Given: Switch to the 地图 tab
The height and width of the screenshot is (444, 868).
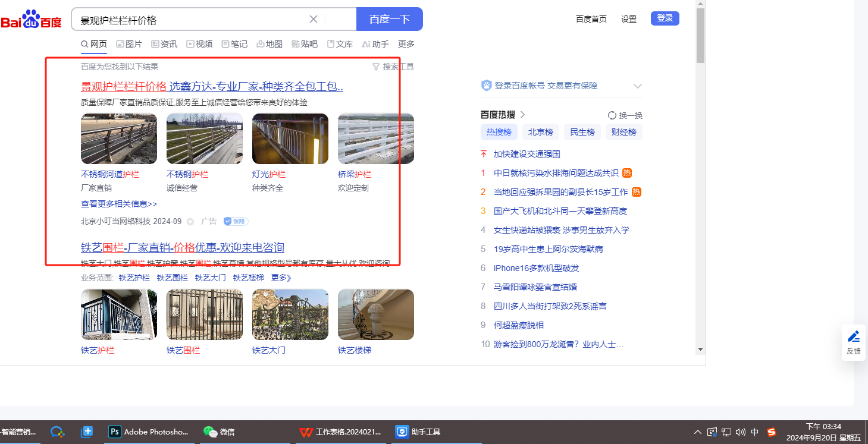Looking at the screenshot, I should click(x=270, y=44).
